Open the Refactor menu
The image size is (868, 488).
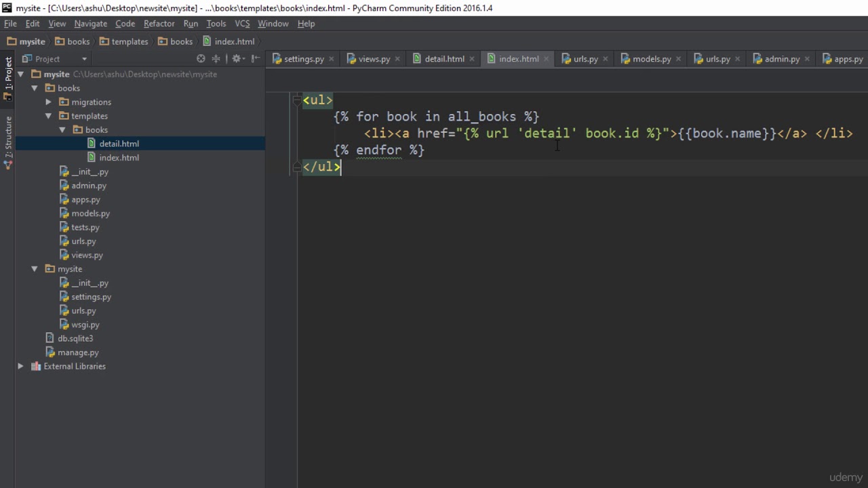[159, 23]
